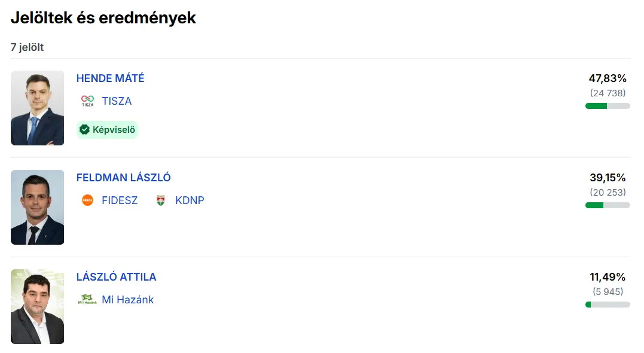Open Hende Máté candidate name link
Image resolution: width=644 pixels, height=353 pixels.
(110, 78)
